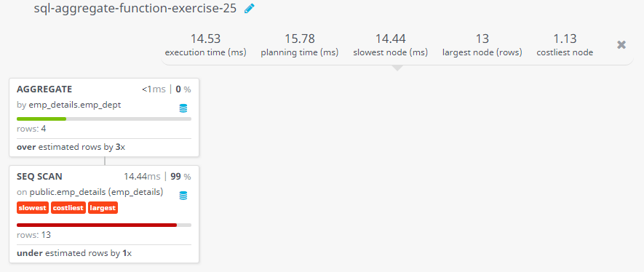Expand the AGGREGATE node header
The width and height of the screenshot is (644, 272).
pos(44,89)
